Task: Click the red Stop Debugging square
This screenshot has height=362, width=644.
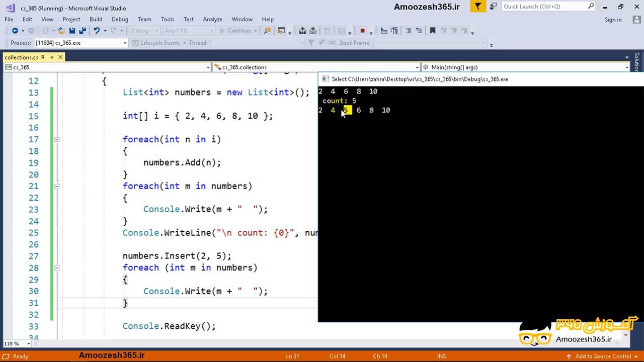Action: tap(362, 31)
